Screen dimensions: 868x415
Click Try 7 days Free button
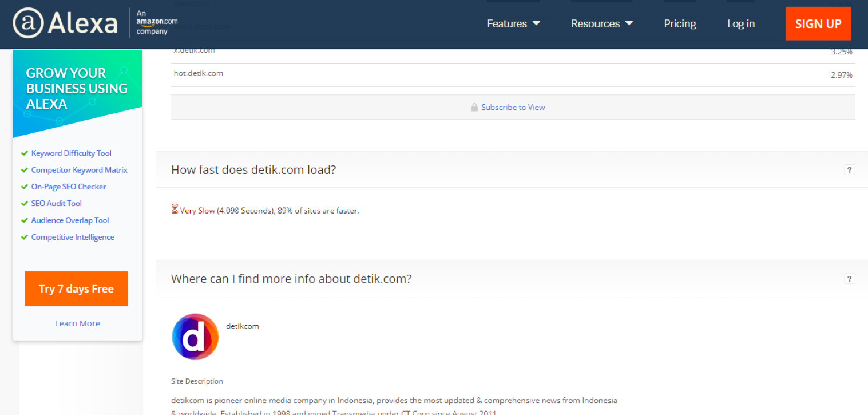(x=76, y=289)
